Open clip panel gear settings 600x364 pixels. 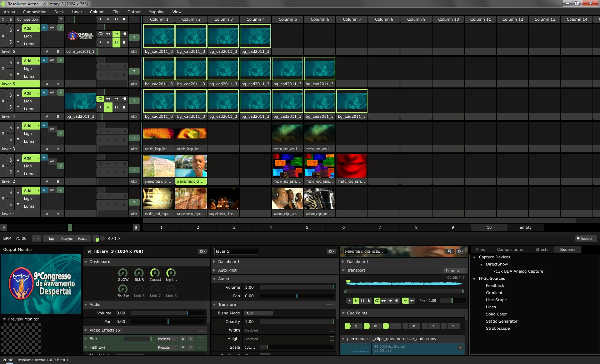pos(460,251)
